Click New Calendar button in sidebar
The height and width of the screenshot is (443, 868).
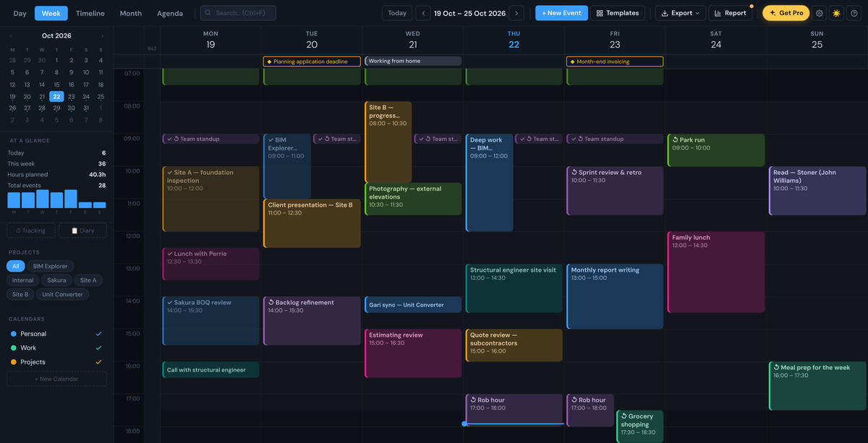[x=56, y=379]
